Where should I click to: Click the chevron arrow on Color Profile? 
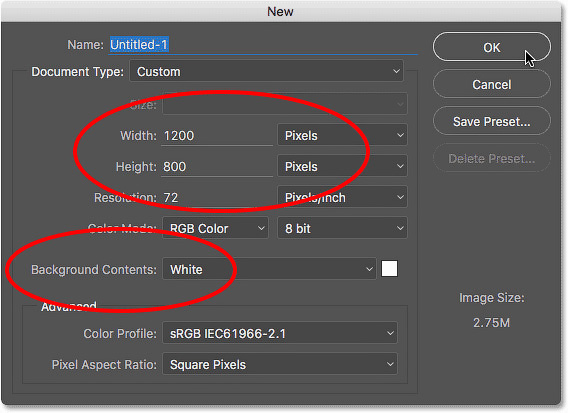(x=390, y=333)
